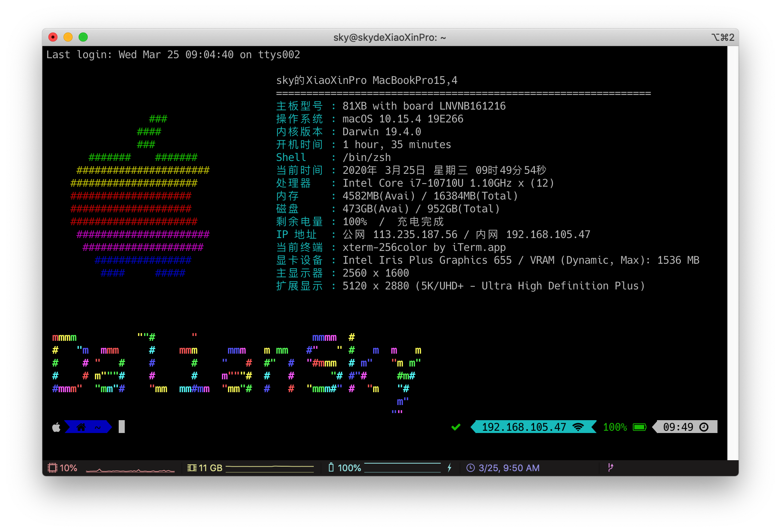781x532 pixels.
Task: Click the window title sky@skydeXiaoXinPro
Action: coord(390,37)
